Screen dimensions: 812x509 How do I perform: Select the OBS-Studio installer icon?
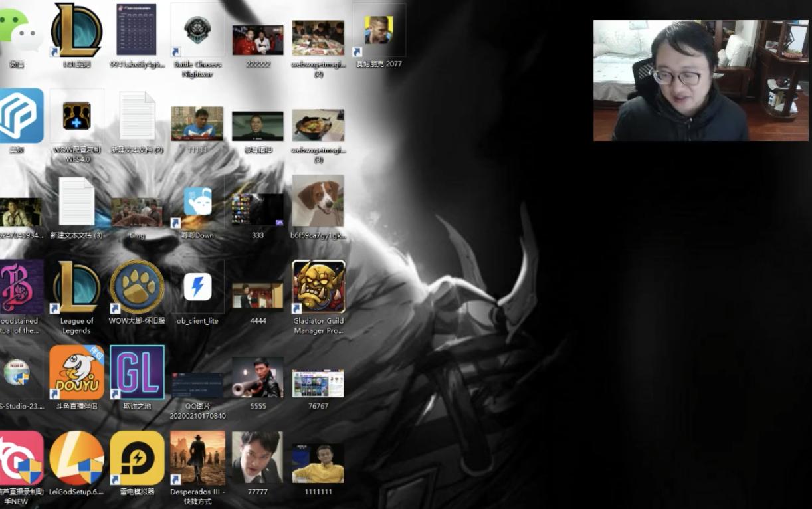(x=20, y=372)
